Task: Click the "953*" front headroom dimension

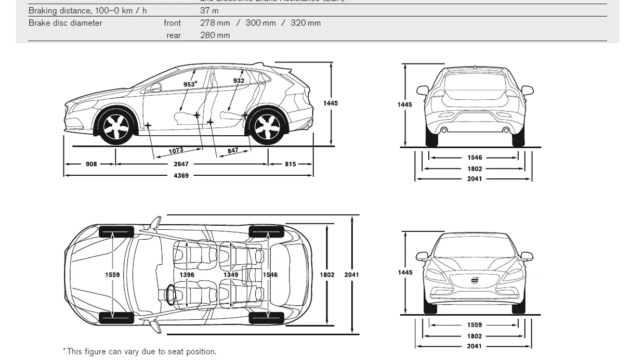Action: [x=190, y=84]
